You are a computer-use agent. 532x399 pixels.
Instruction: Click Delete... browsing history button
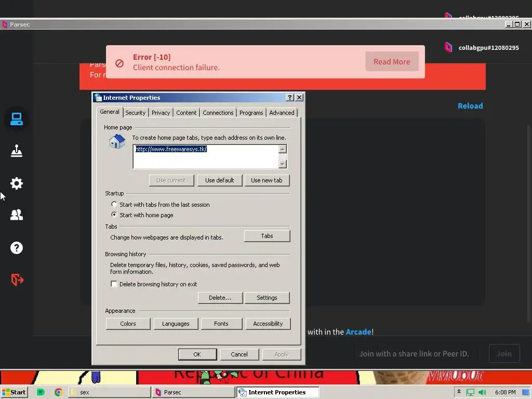[x=220, y=298]
